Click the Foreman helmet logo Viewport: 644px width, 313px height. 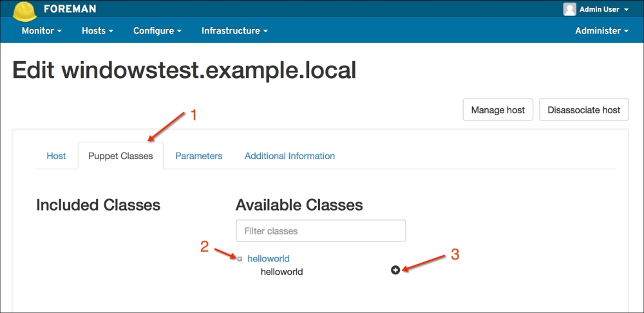click(24, 11)
